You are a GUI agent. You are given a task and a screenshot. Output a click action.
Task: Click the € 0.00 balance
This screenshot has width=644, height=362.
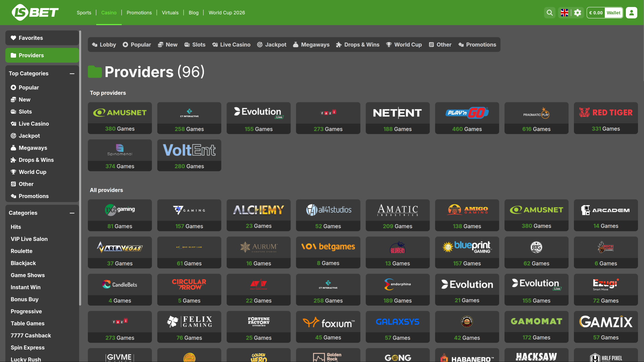pyautogui.click(x=596, y=13)
